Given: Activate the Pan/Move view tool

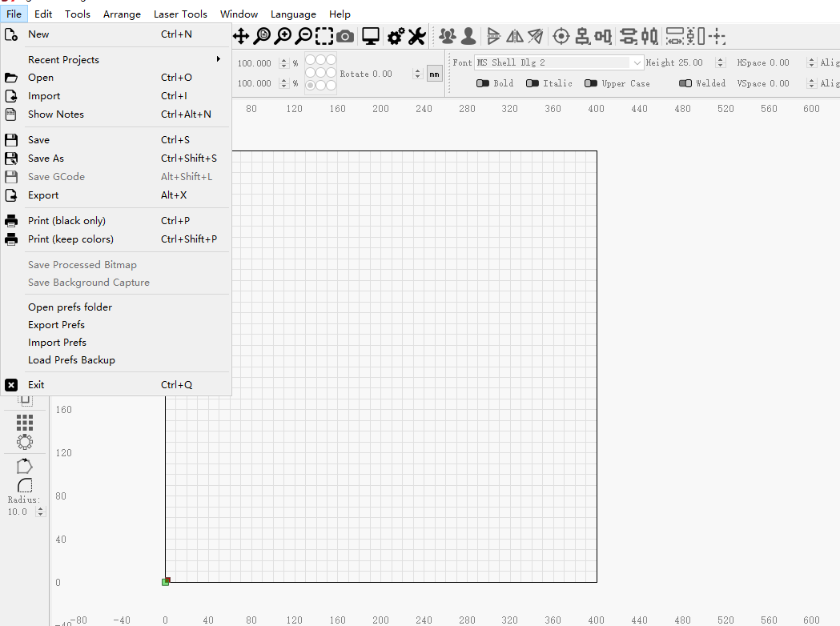Looking at the screenshot, I should click(241, 36).
